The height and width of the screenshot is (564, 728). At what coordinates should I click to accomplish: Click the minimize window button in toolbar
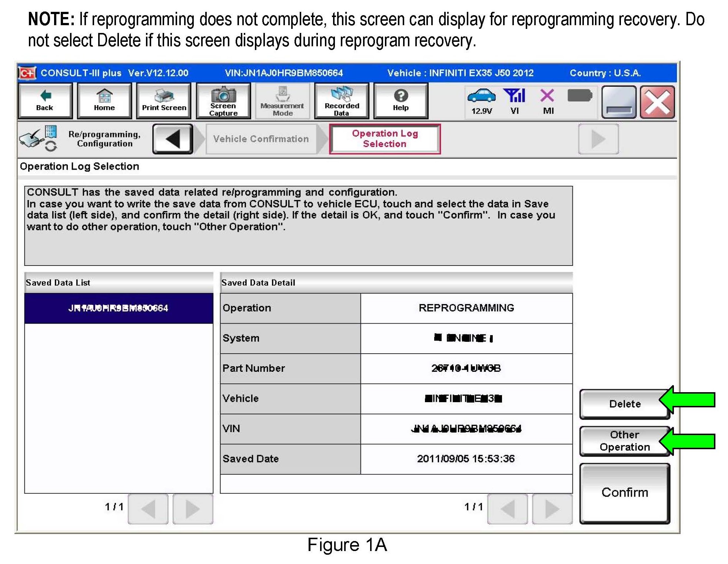(x=618, y=102)
